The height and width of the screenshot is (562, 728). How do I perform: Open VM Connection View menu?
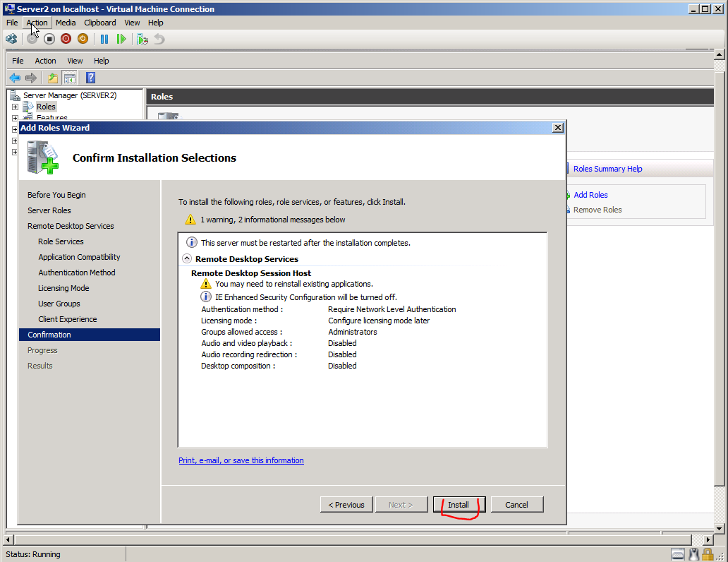click(x=132, y=23)
